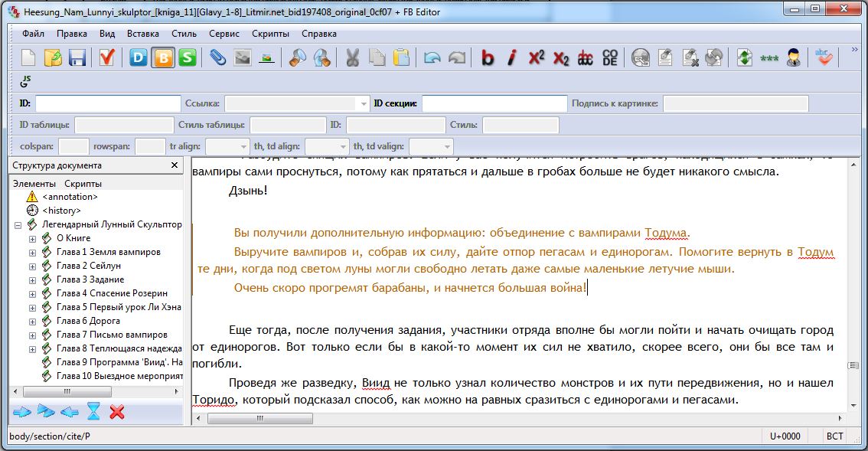Switch to Description mode with D button
The height and width of the screenshot is (451, 868).
[139, 57]
